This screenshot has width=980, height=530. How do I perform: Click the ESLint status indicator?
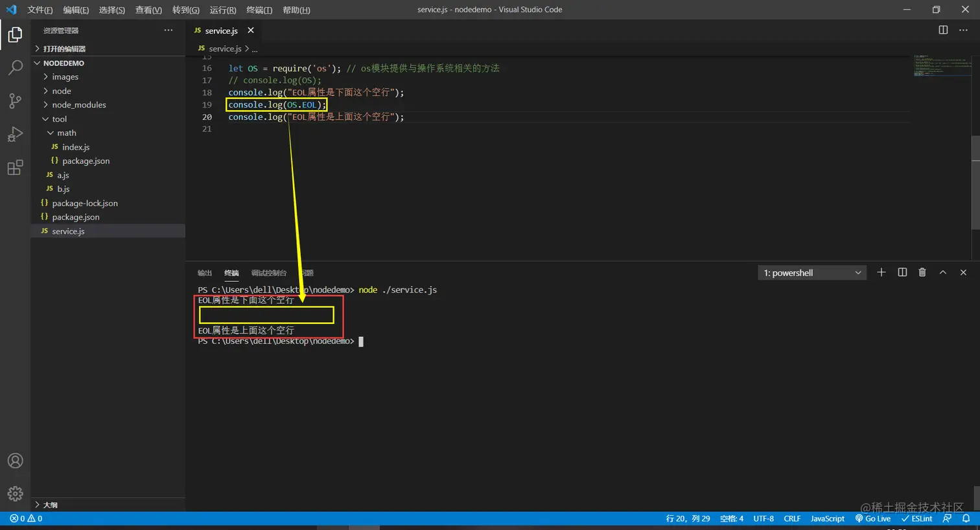coord(916,518)
